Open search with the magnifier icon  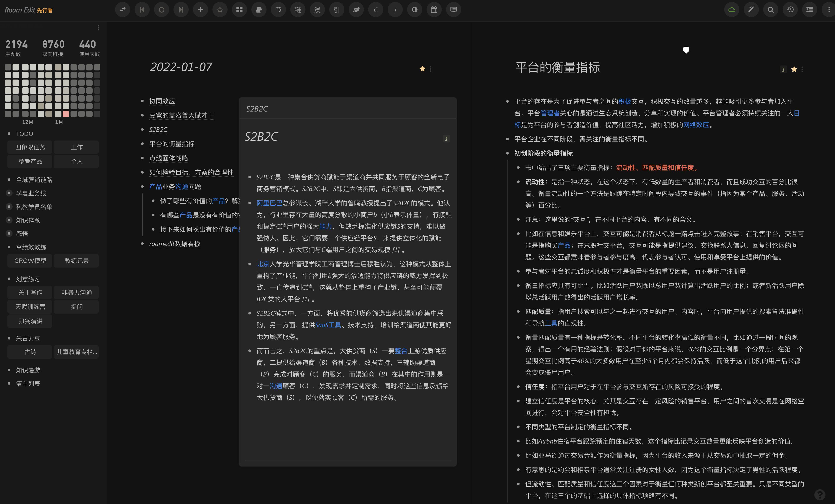click(x=771, y=10)
